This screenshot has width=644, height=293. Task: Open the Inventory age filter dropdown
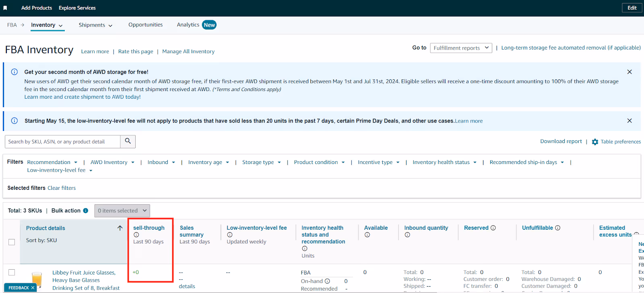208,162
